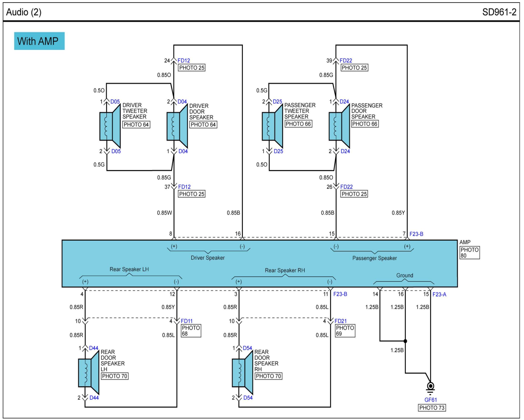
Task: Open the FD12 connector link at pin 24
Action: coord(184,60)
